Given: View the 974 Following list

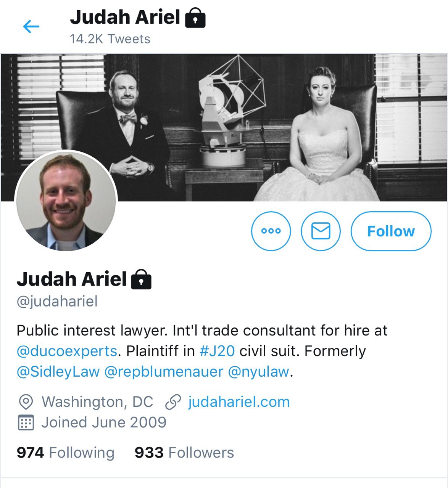Looking at the screenshot, I should click(x=66, y=453).
